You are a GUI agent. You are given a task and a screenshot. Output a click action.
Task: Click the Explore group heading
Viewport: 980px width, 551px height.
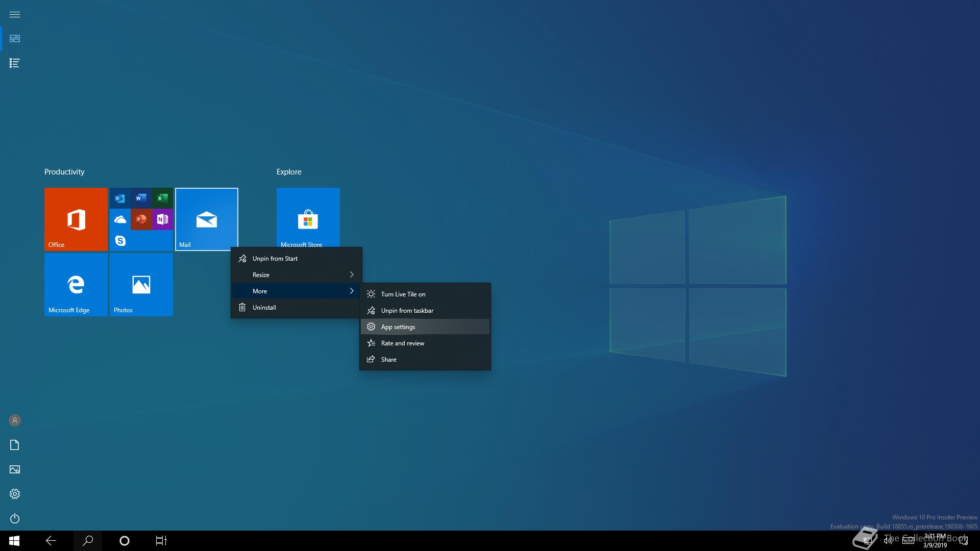289,172
